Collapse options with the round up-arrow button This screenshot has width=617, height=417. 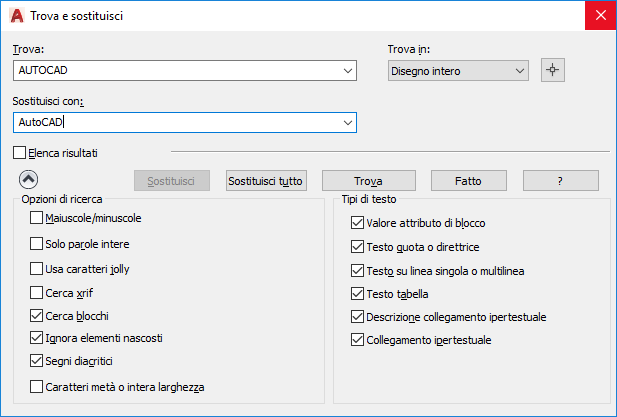click(29, 180)
